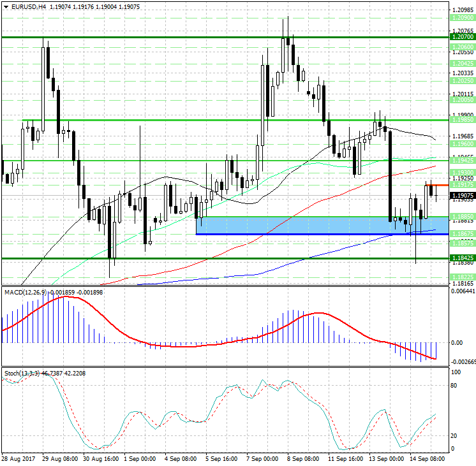The width and height of the screenshot is (476, 466).
Task: Click the level label '1.19175'
Action: [463, 185]
